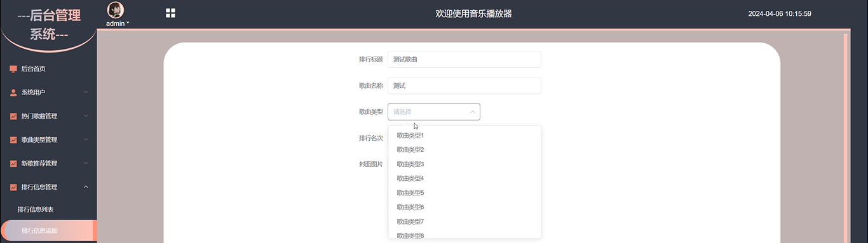Open the admin user dropdown
The image size is (868, 243).
[118, 23]
